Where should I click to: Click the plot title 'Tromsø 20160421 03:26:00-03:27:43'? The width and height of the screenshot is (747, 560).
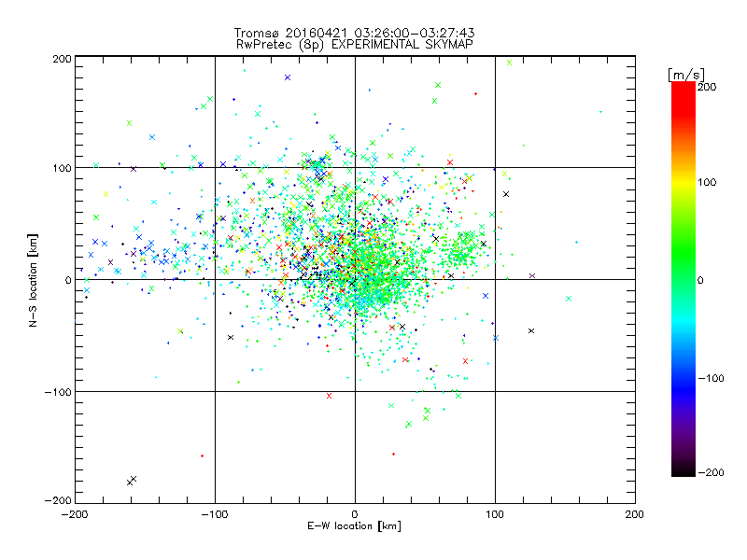[x=354, y=33]
